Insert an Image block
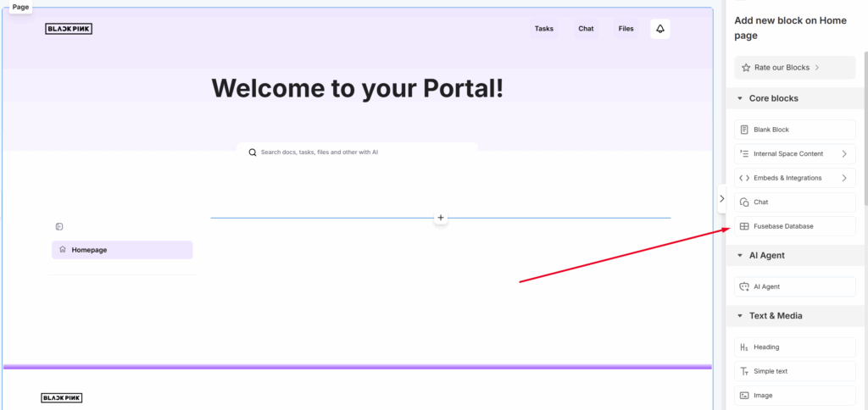 tap(794, 395)
